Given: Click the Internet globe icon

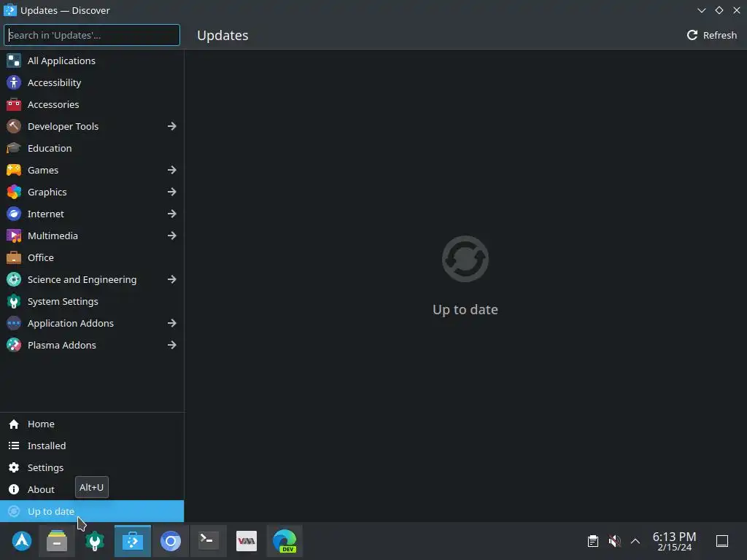Looking at the screenshot, I should click(x=14, y=214).
